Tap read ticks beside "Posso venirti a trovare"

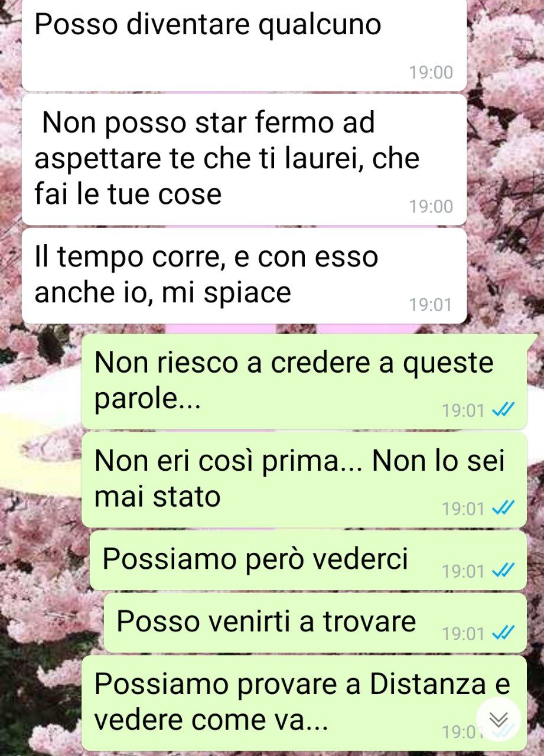[x=503, y=634]
